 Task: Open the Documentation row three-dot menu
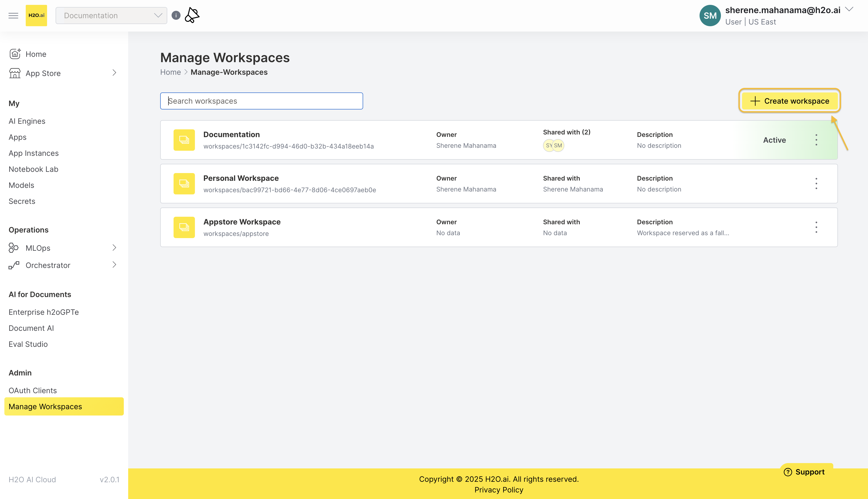(816, 140)
